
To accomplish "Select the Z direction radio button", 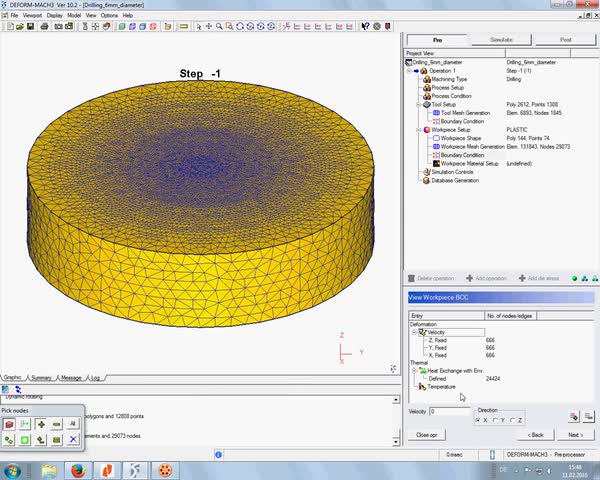I will point(511,420).
